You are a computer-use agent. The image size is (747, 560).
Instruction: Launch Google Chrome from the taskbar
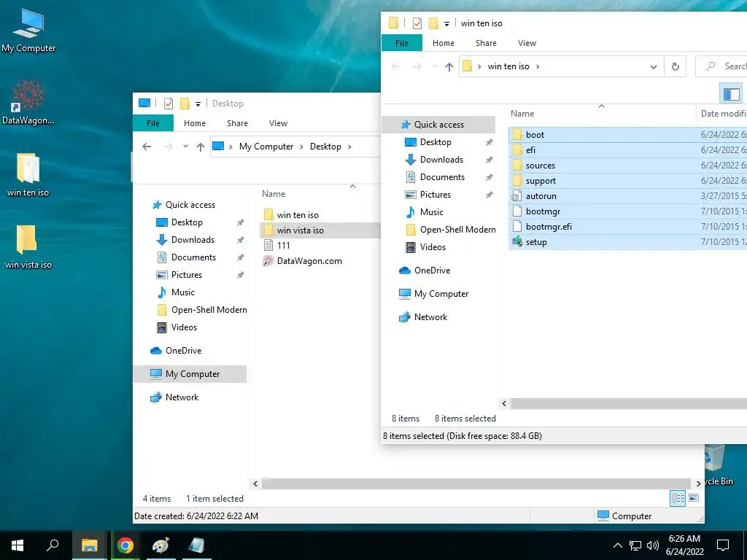(x=125, y=545)
